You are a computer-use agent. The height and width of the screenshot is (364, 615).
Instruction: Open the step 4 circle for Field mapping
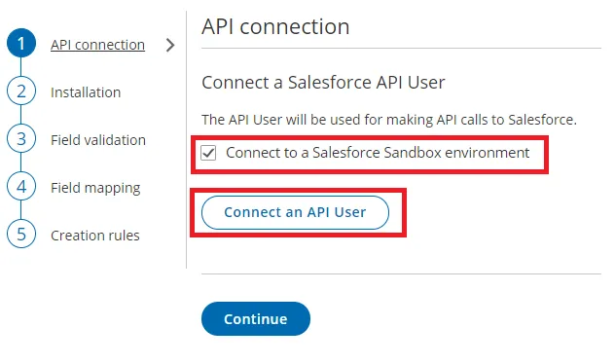[x=21, y=186]
